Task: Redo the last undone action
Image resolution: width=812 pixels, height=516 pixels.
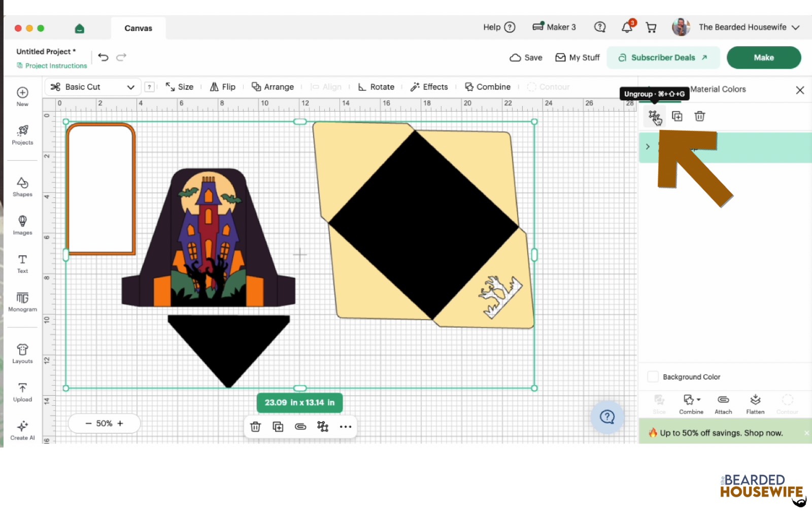Action: tap(121, 57)
